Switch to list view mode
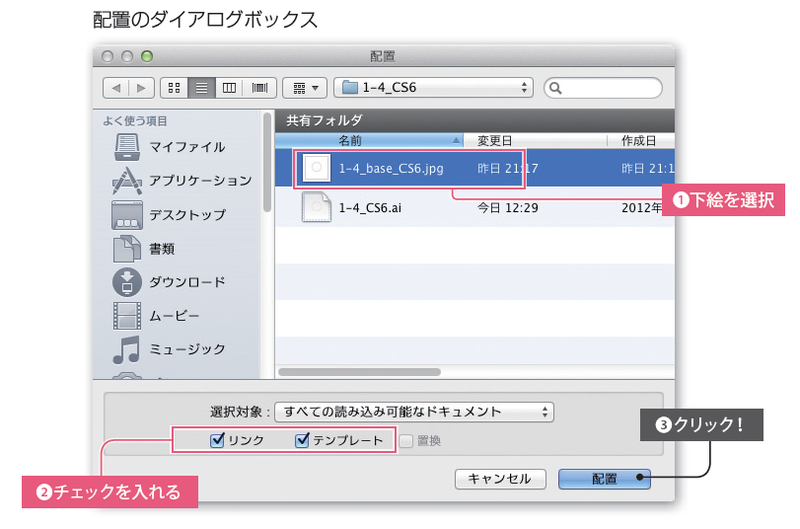The image size is (800, 529). (x=203, y=88)
